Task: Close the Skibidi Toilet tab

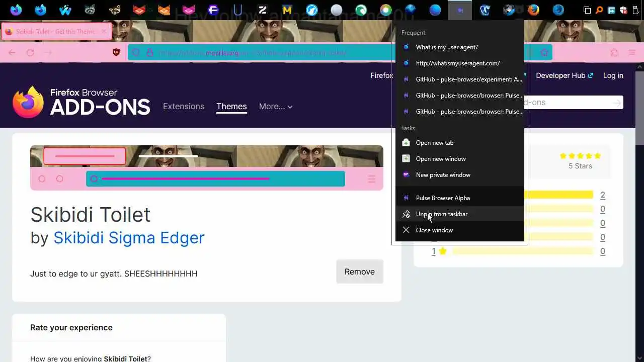Action: pos(104,31)
